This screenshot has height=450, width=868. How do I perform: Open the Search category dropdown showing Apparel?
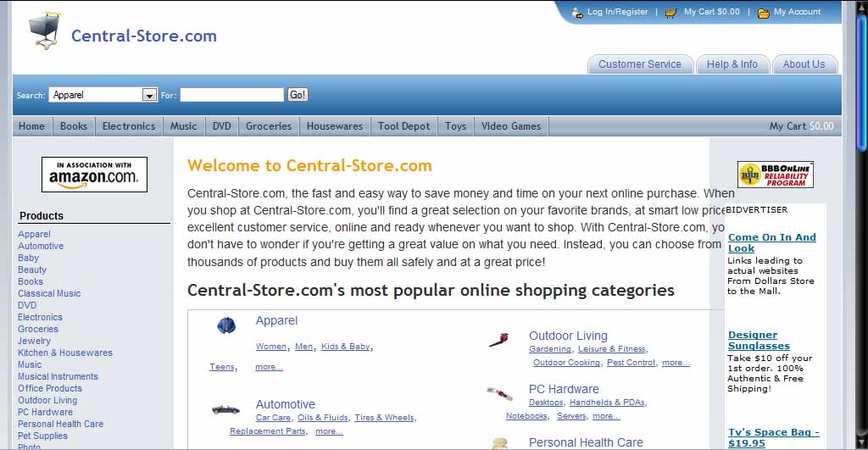click(103, 95)
